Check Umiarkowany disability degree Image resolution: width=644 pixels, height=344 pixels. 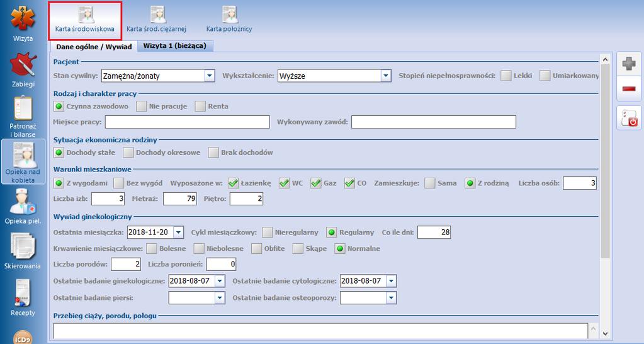pos(545,76)
